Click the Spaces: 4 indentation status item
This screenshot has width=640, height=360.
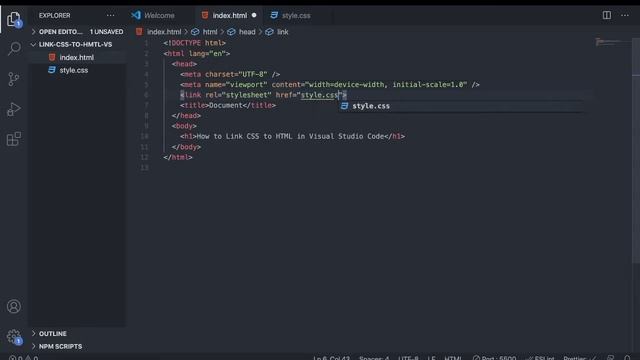[374, 358]
